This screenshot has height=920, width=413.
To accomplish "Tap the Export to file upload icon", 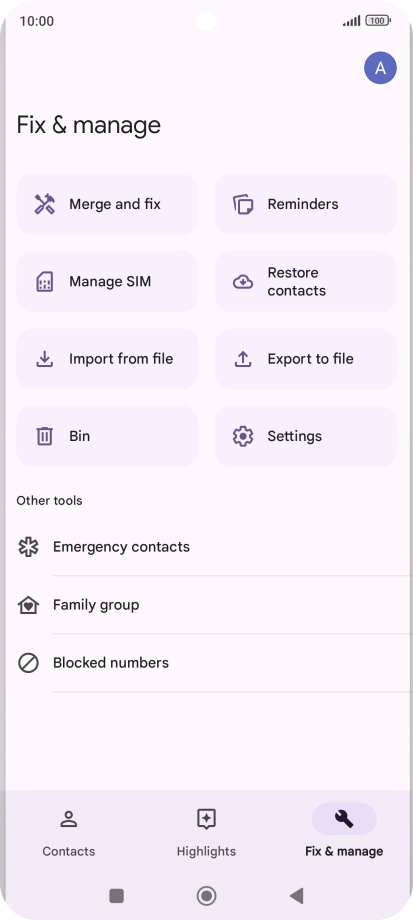I will click(x=243, y=359).
